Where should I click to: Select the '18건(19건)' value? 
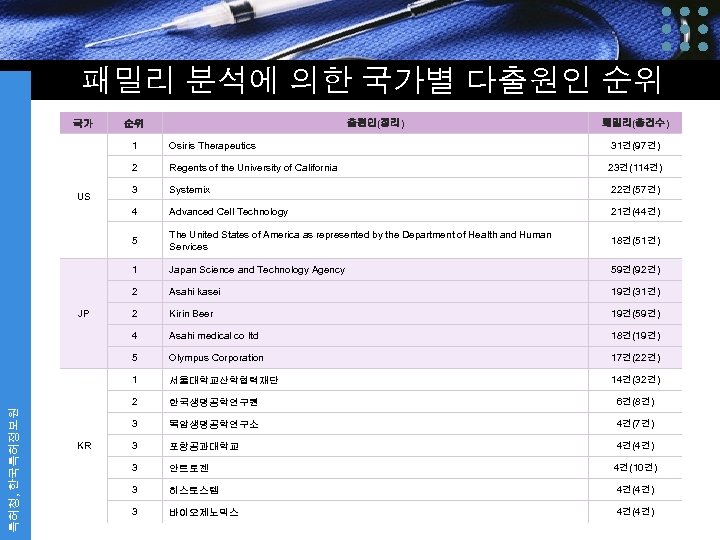(636, 336)
